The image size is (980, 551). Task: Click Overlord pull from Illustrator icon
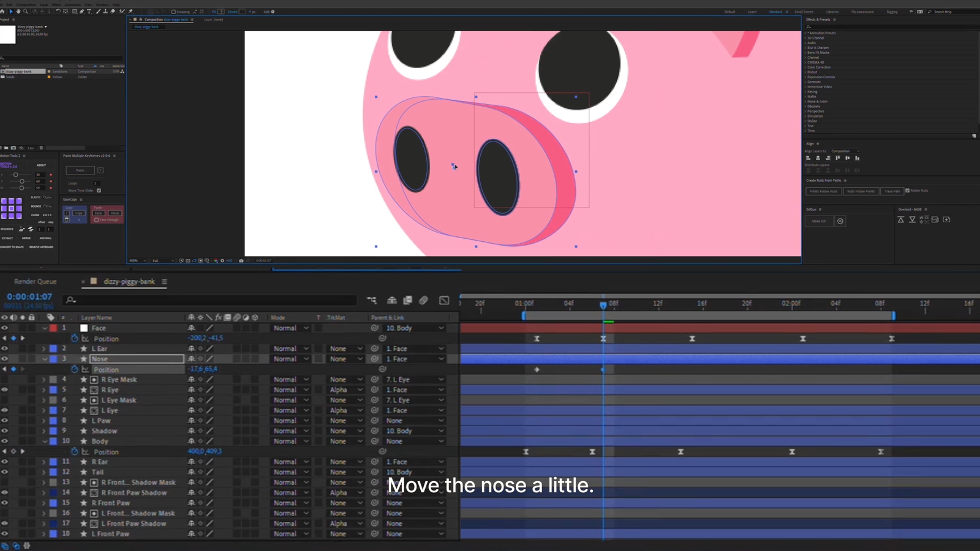click(x=913, y=219)
